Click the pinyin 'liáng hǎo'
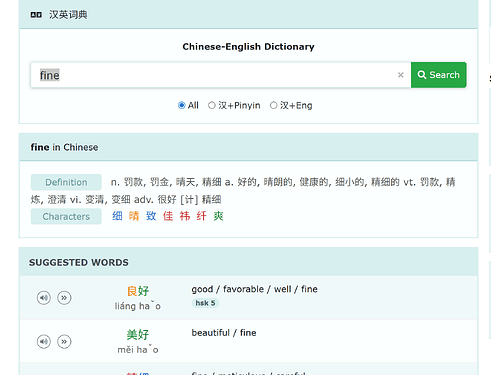 pyautogui.click(x=138, y=306)
